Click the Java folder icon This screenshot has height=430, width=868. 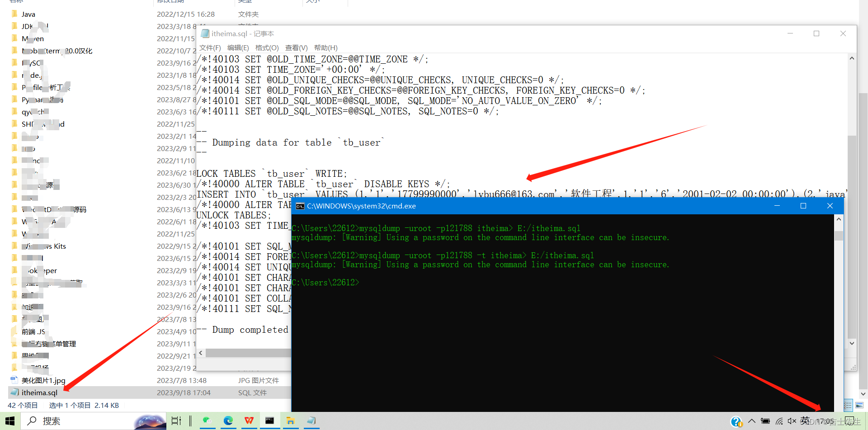pos(14,14)
